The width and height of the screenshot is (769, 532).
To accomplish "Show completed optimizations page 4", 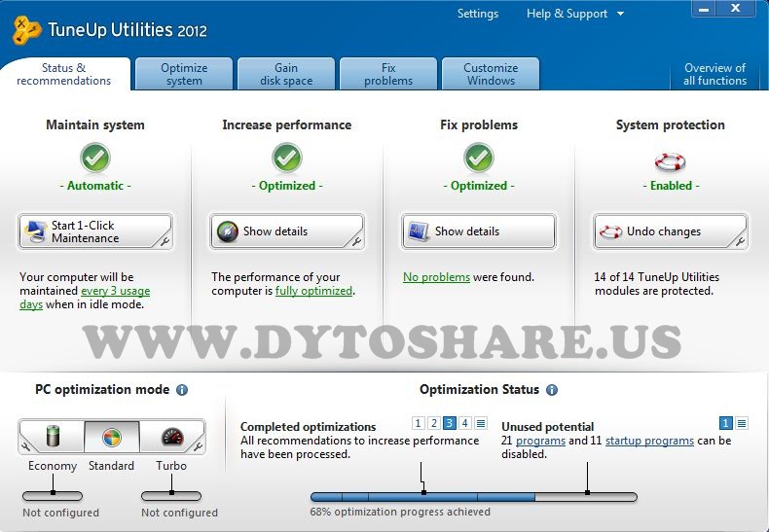I will coord(465,423).
